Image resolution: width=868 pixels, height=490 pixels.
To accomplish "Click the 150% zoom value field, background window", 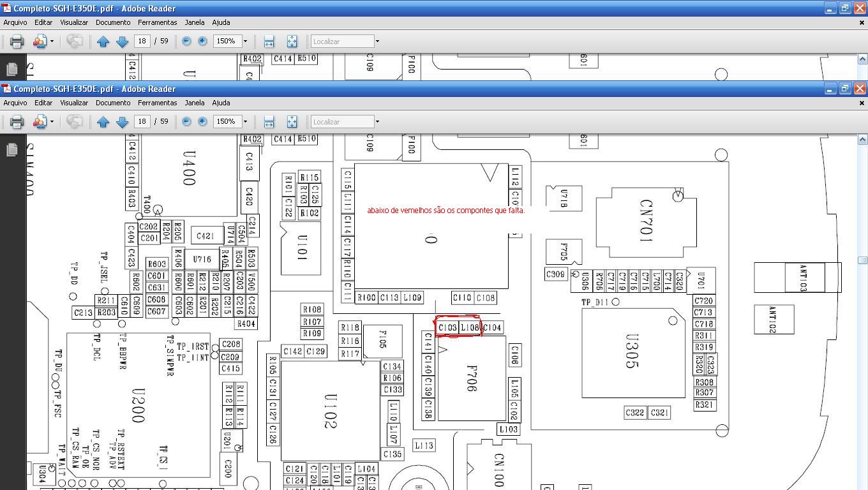I will pos(227,41).
